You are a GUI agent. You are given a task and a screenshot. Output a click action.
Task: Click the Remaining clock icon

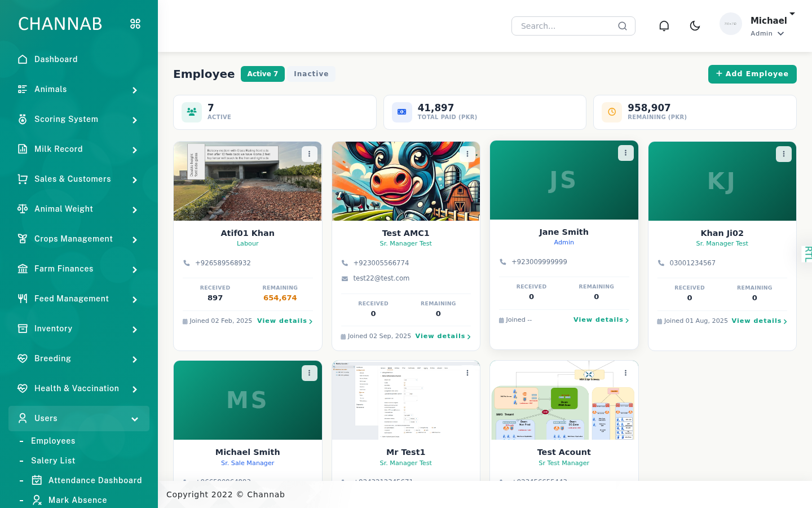point(612,112)
